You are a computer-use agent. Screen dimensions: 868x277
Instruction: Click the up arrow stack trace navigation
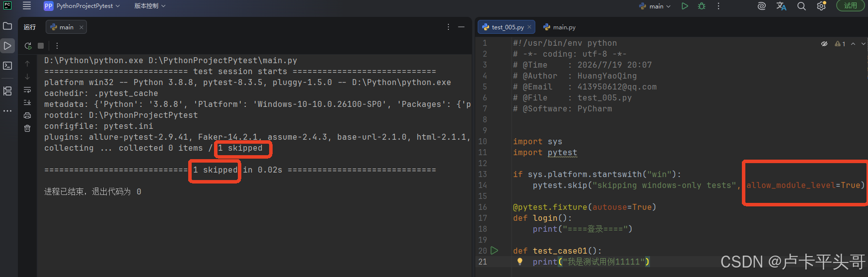27,64
